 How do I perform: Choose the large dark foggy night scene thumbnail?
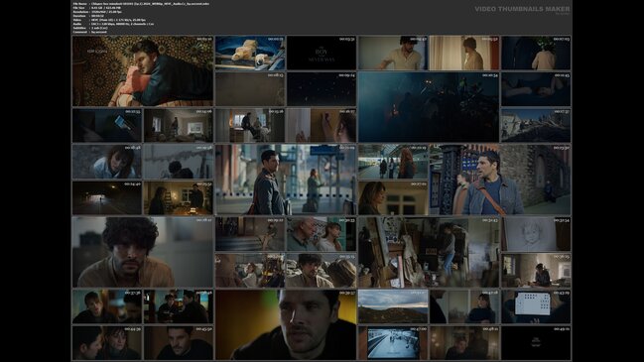pos(429,107)
